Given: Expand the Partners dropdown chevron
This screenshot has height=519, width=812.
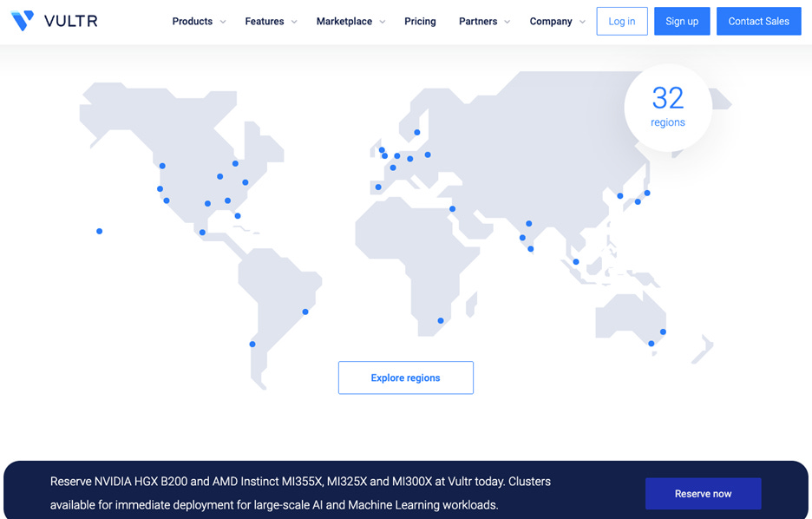Looking at the screenshot, I should pyautogui.click(x=507, y=22).
